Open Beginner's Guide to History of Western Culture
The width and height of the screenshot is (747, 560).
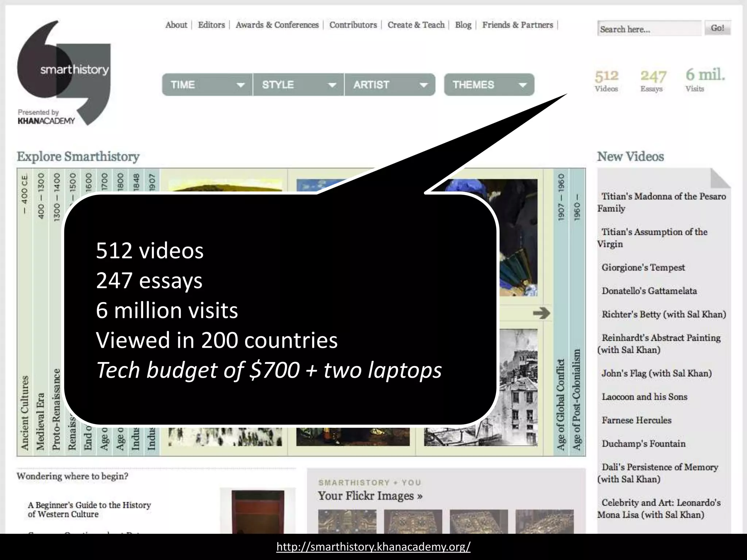89,509
